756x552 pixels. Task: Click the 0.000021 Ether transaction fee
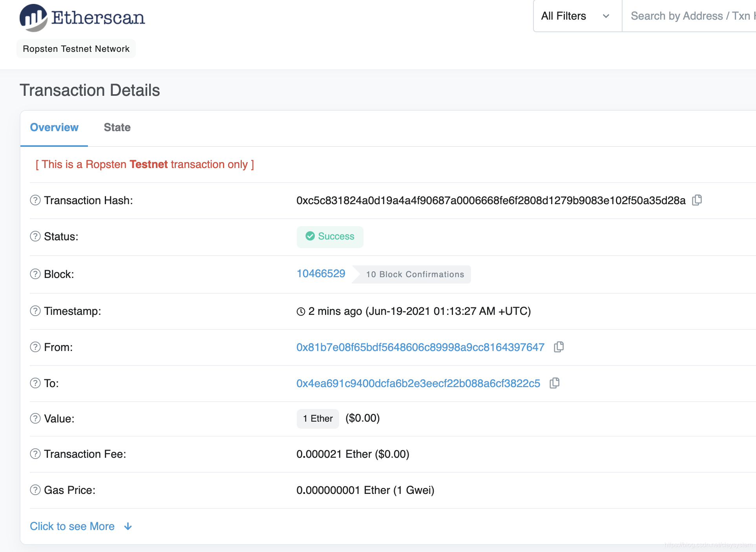click(x=353, y=454)
